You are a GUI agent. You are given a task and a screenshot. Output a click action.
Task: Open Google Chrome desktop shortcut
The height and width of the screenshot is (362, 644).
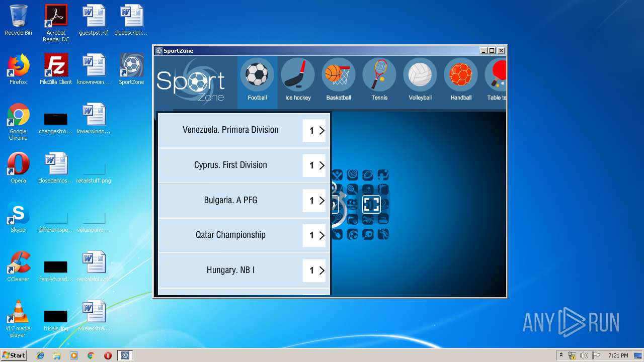[x=18, y=122]
